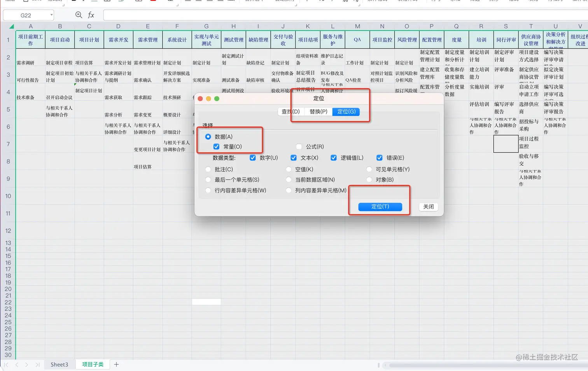The width and height of the screenshot is (588, 371).
Task: Click the select-all corner triangle
Action: [12, 26]
